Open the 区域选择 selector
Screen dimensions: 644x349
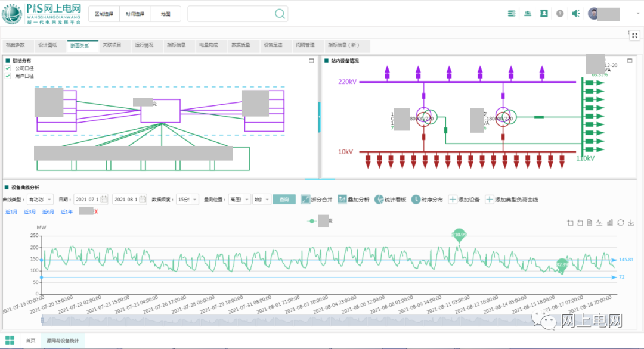(x=104, y=14)
